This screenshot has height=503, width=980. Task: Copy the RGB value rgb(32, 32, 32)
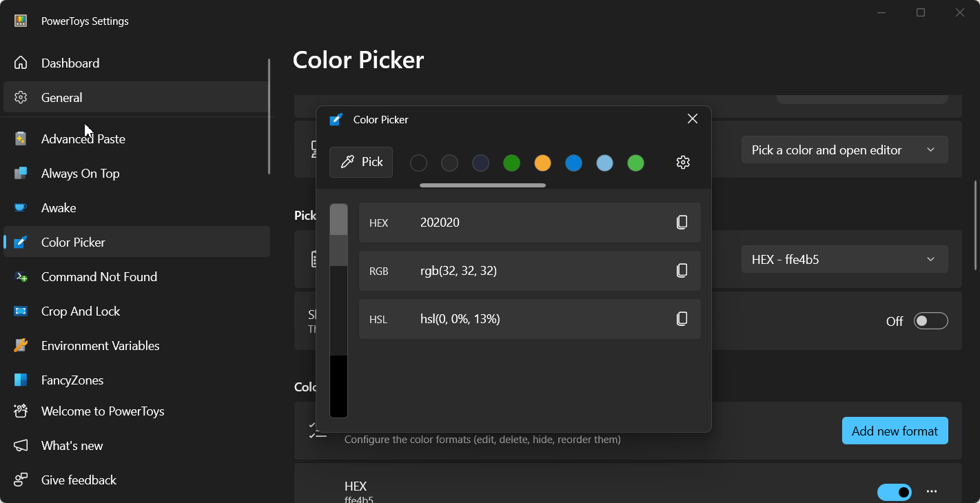(x=682, y=270)
